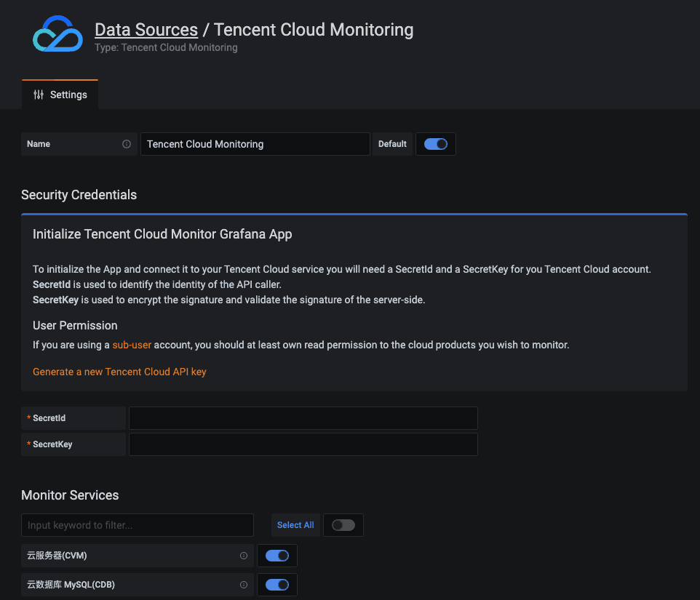Screen dimensions: 700x600
Task: Click into the SecretId input field
Action: coord(303,418)
